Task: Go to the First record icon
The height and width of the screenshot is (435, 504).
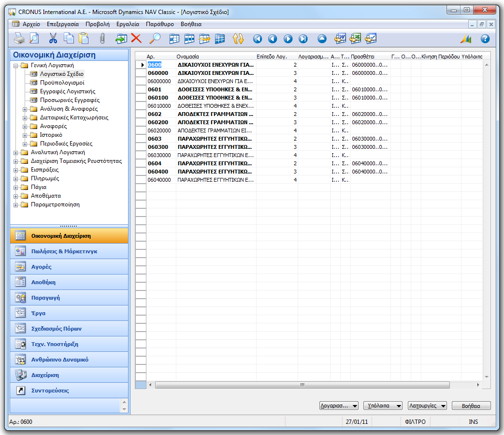Action: (258, 39)
